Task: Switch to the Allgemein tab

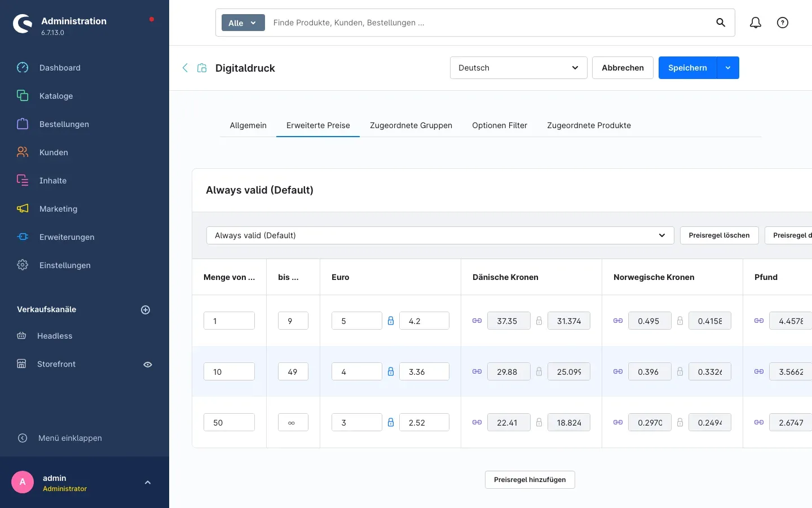Action: point(248,125)
